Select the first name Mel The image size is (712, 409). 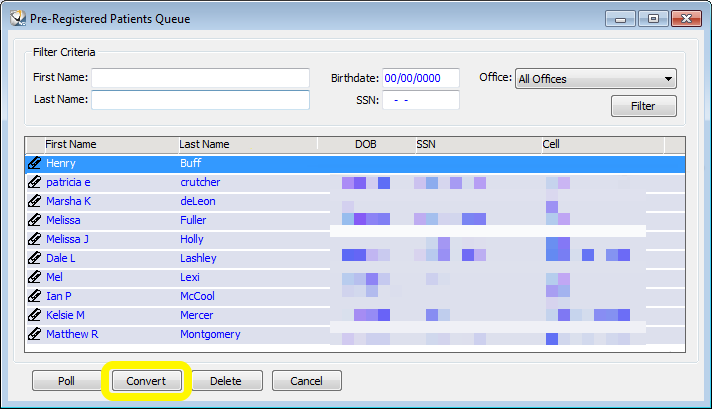tap(54, 277)
